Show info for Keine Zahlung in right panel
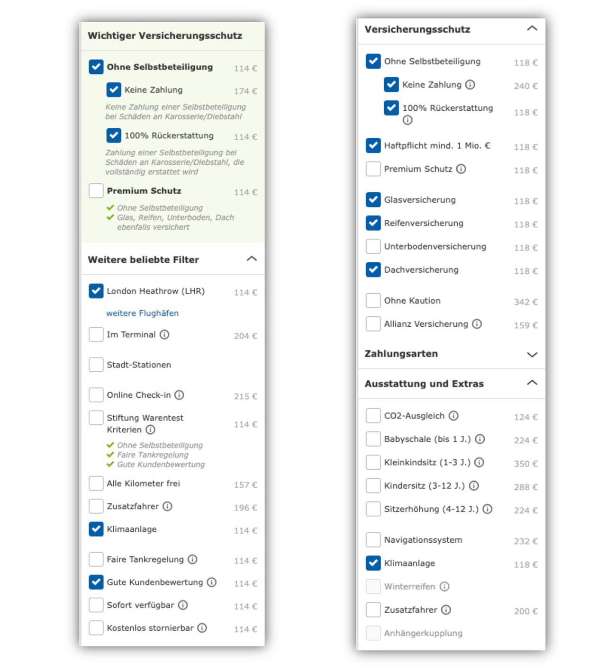Screen dimensions: 616x672 click(470, 85)
